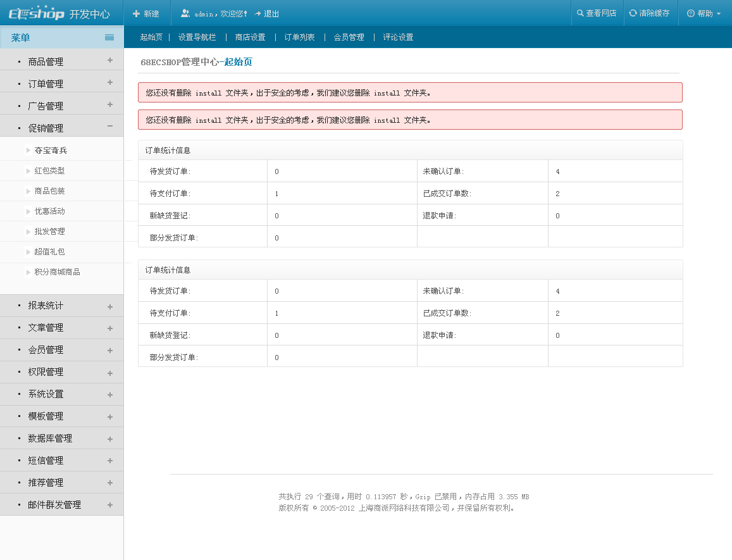
Task: Open 商店设置 in the top navigation
Action: point(250,37)
